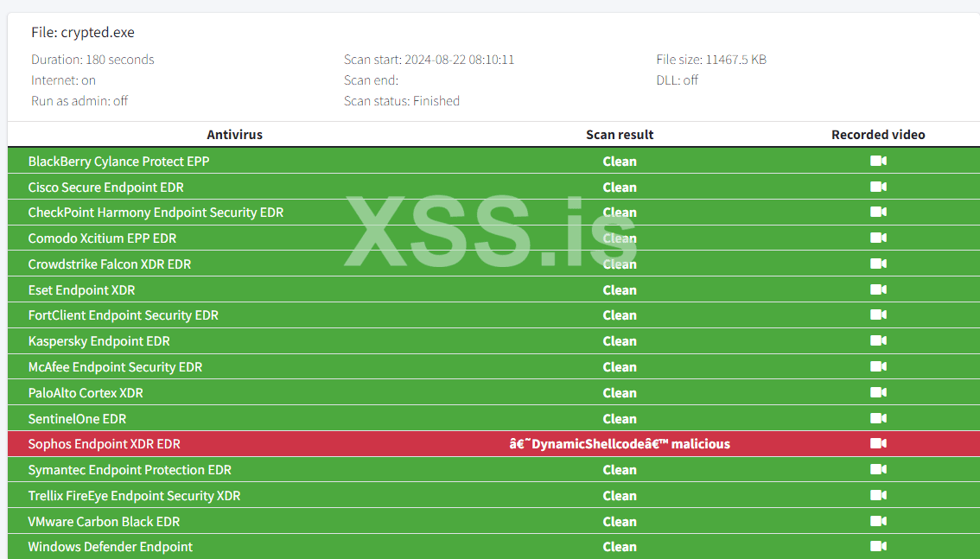
Task: View Comodo Xcitium EPP EDR recorded video
Action: 878,238
